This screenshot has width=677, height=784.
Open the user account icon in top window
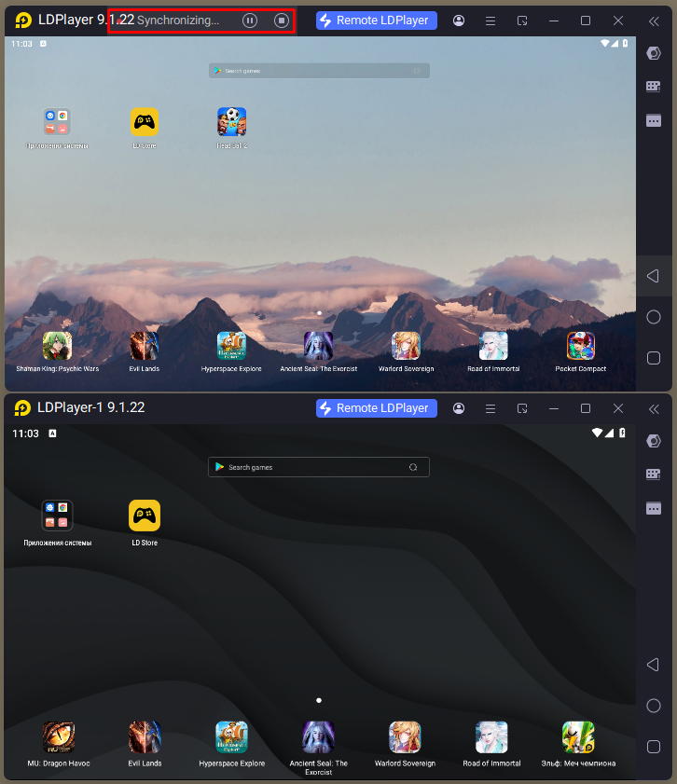click(x=459, y=21)
